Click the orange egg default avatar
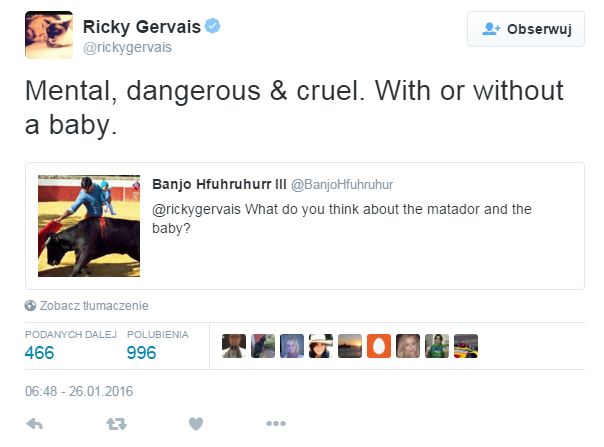 point(379,346)
